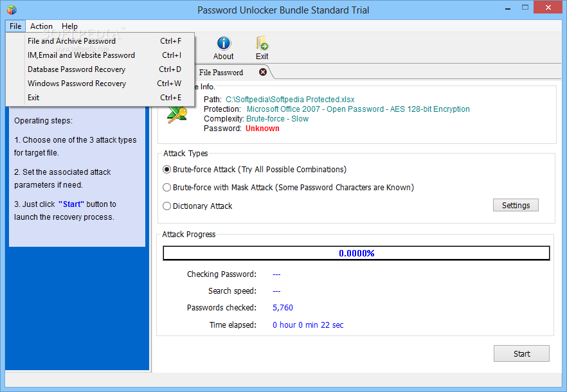Close the File Password tab
567x392 pixels.
263,72
